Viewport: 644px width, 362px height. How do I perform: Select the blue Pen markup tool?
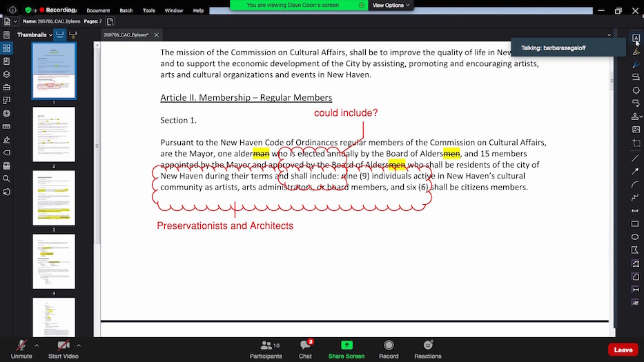pos(636,64)
